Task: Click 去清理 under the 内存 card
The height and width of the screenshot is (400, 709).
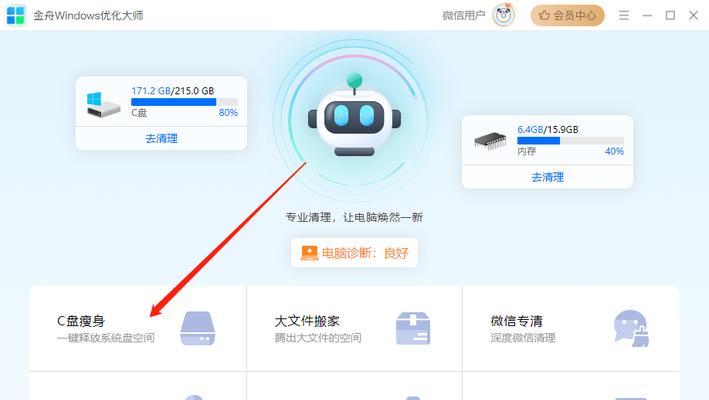Action: 547,177
